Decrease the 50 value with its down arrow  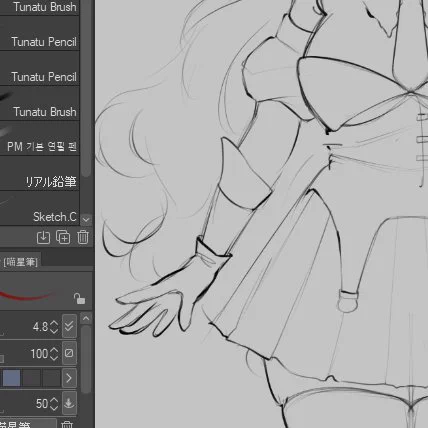54,407
